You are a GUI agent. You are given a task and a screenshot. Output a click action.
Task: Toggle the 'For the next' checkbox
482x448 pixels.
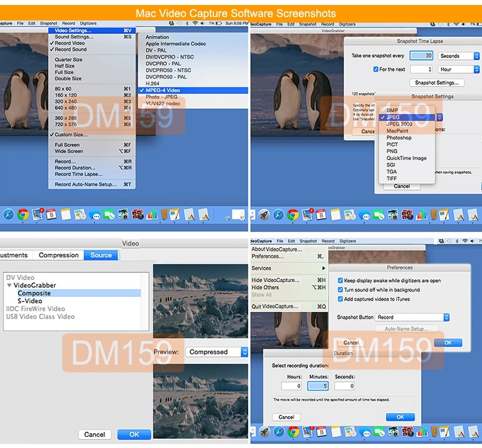[x=376, y=69]
